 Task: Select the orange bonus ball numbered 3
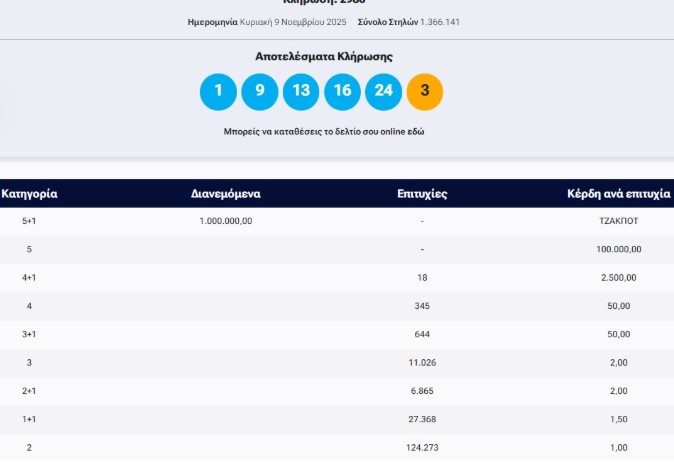click(425, 91)
